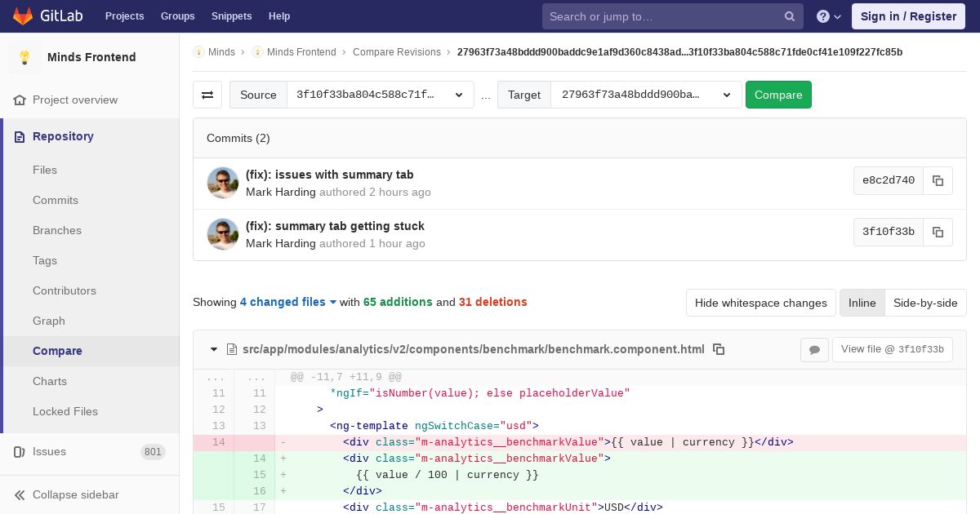Focus the Search or jump to field
This screenshot has height=514, width=980.
coord(663,16)
